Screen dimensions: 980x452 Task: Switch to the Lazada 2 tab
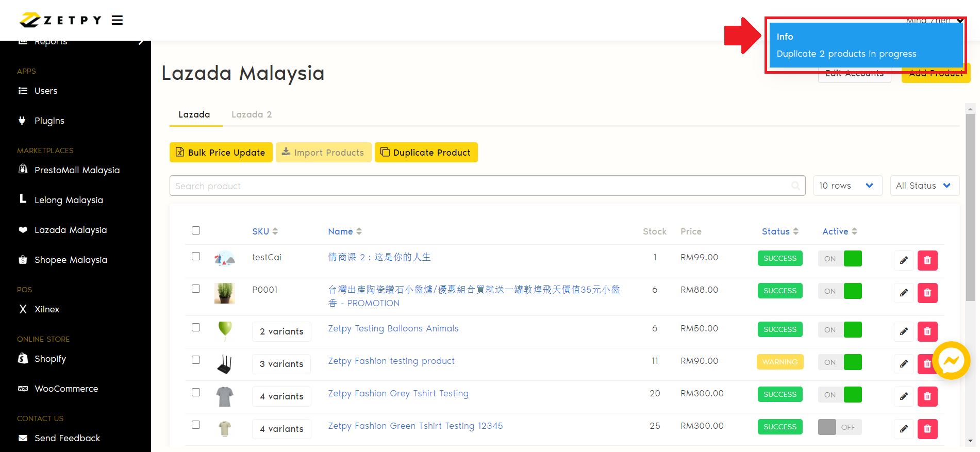coord(252,114)
